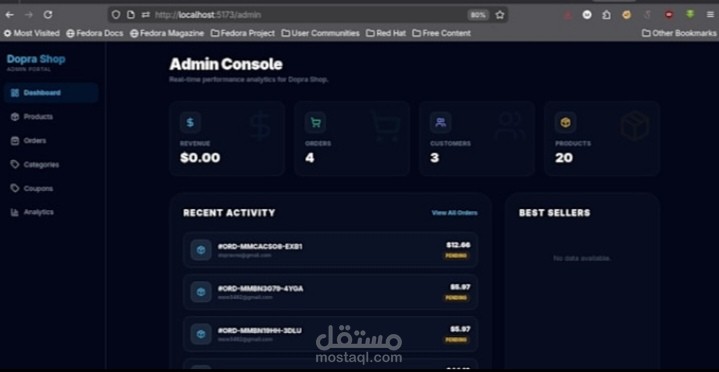This screenshot has height=372, width=719.
Task: Click the red stop-sign extension icon
Action: click(669, 15)
